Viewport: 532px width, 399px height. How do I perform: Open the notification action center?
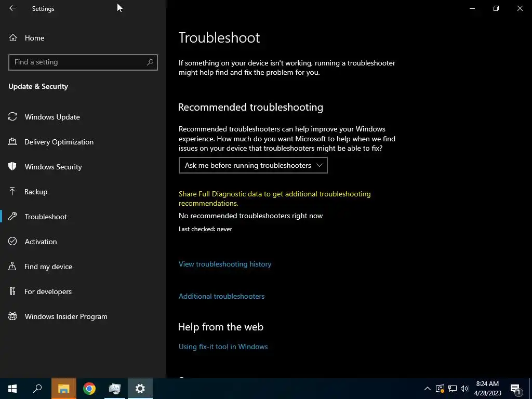(516, 389)
